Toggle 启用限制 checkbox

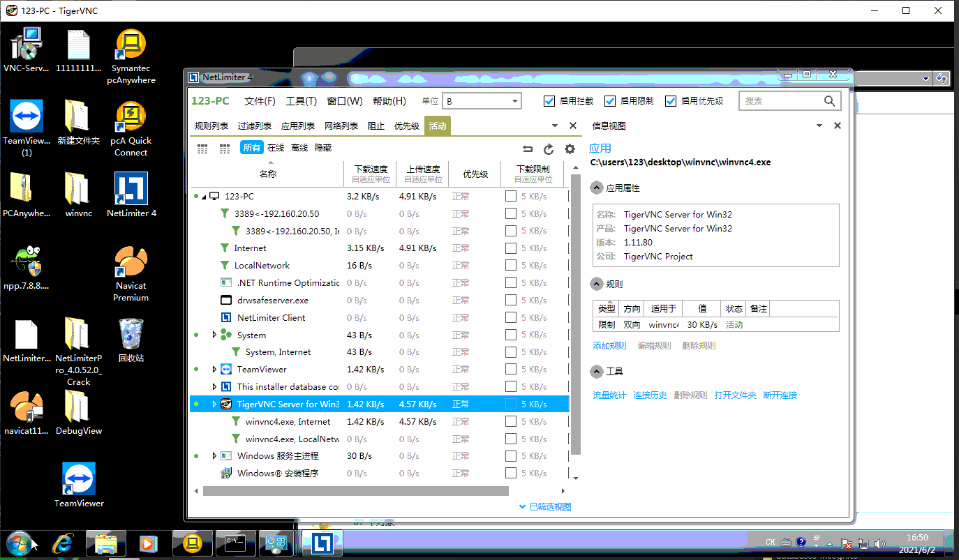pyautogui.click(x=609, y=101)
